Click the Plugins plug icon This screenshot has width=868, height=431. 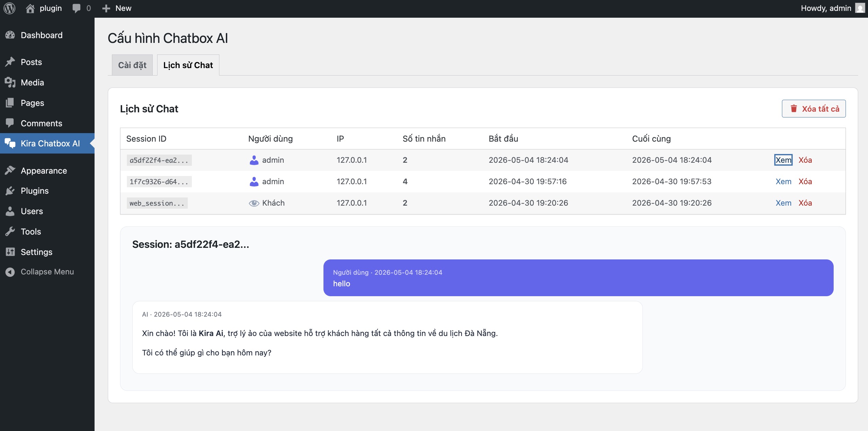(x=10, y=191)
